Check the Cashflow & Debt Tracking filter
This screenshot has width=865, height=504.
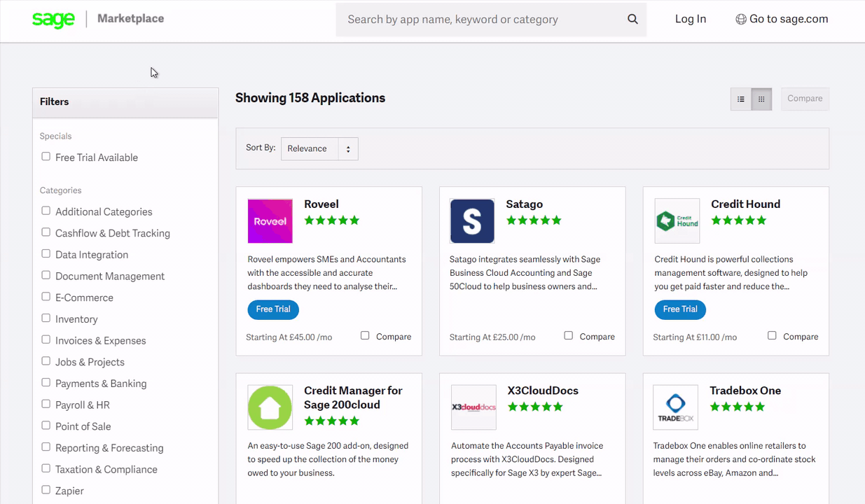(46, 232)
